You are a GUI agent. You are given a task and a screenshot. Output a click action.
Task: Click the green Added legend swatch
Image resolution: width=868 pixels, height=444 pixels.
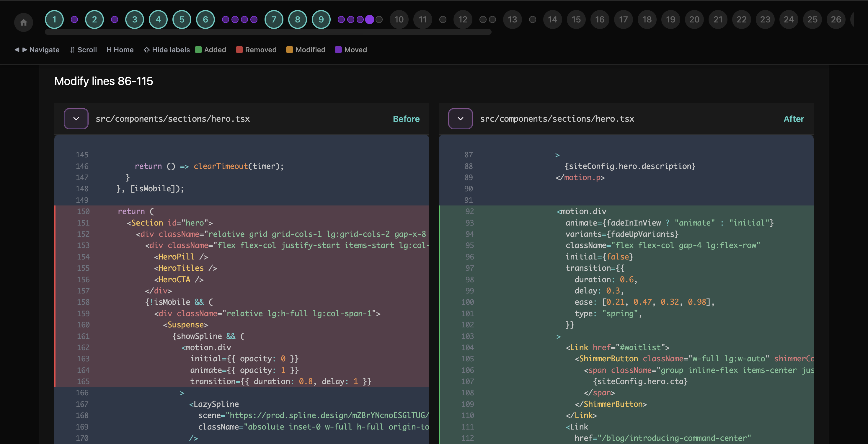(x=198, y=50)
